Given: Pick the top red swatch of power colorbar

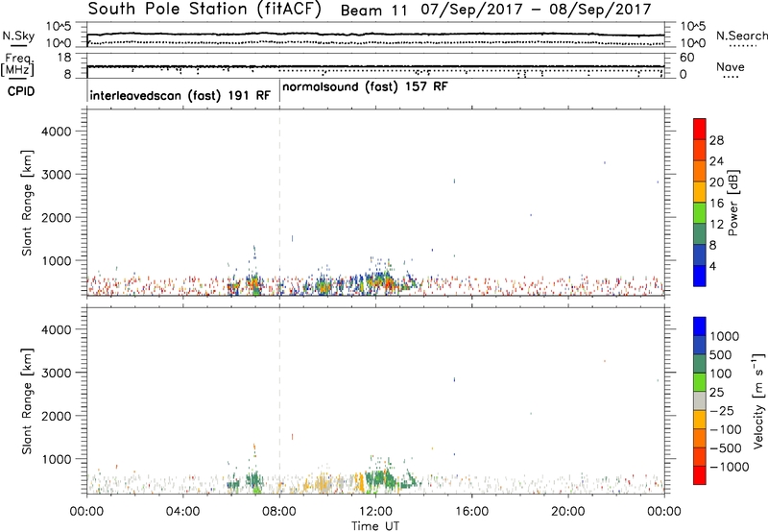Looking at the screenshot, I should point(700,129).
